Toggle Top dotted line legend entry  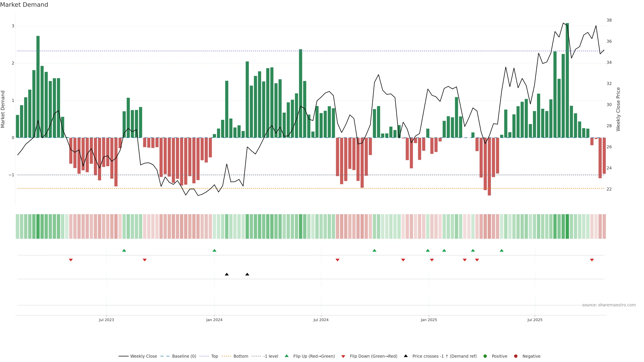click(214, 356)
